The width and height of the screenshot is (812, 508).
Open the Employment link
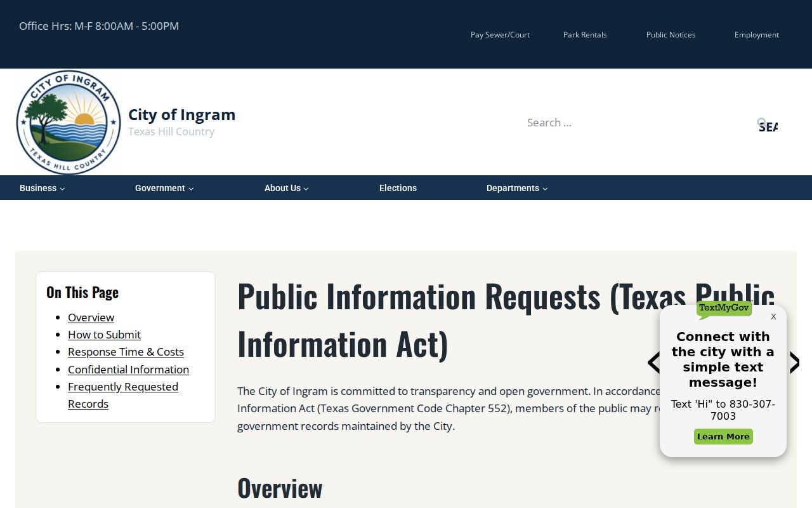757,35
